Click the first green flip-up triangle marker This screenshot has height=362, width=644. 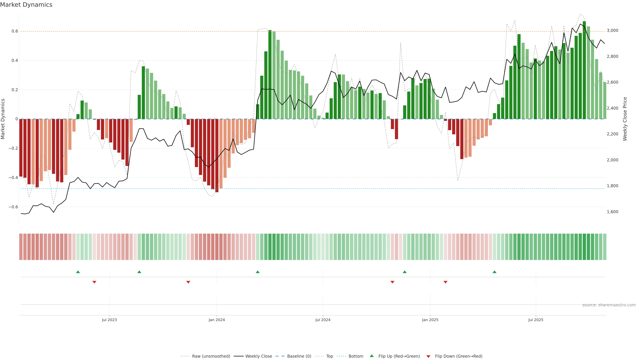(x=78, y=272)
